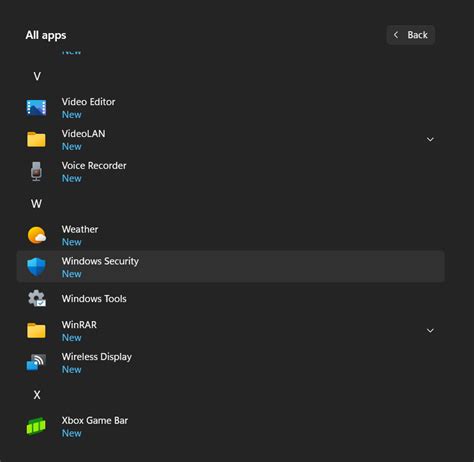The width and height of the screenshot is (474, 462).
Task: Open the Wireless Display icon
Action: point(36,362)
